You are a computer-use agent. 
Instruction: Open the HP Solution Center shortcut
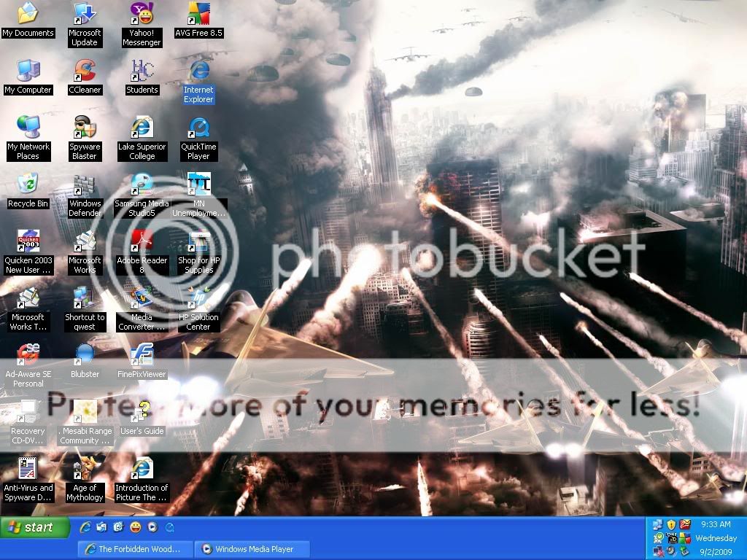(198, 308)
